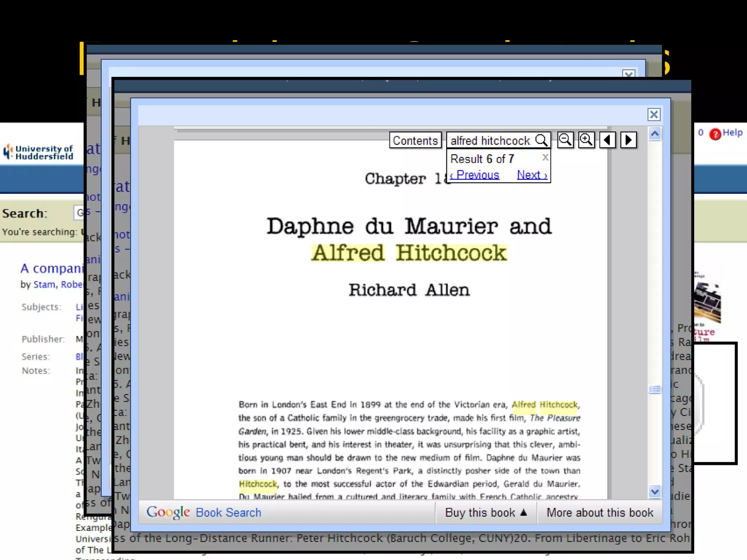Close the background popup window behind

628,74
